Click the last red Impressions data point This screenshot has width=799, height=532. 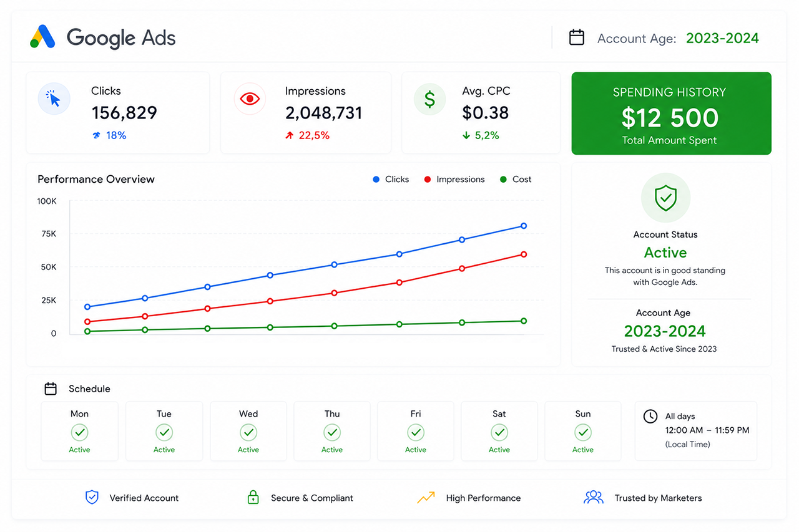pyautogui.click(x=524, y=254)
